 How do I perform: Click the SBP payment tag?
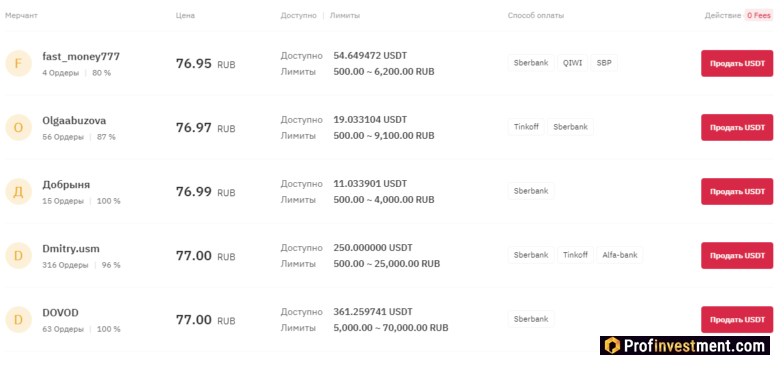coord(604,63)
